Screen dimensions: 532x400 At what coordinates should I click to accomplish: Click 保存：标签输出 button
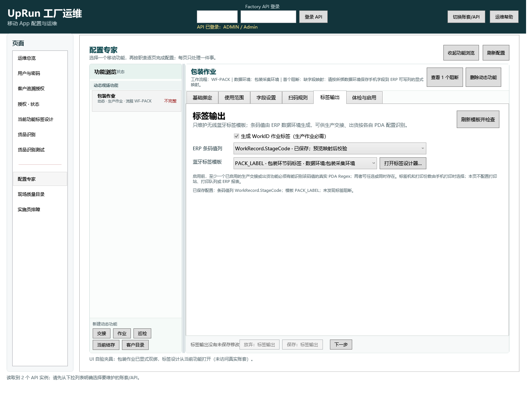tap(303, 344)
